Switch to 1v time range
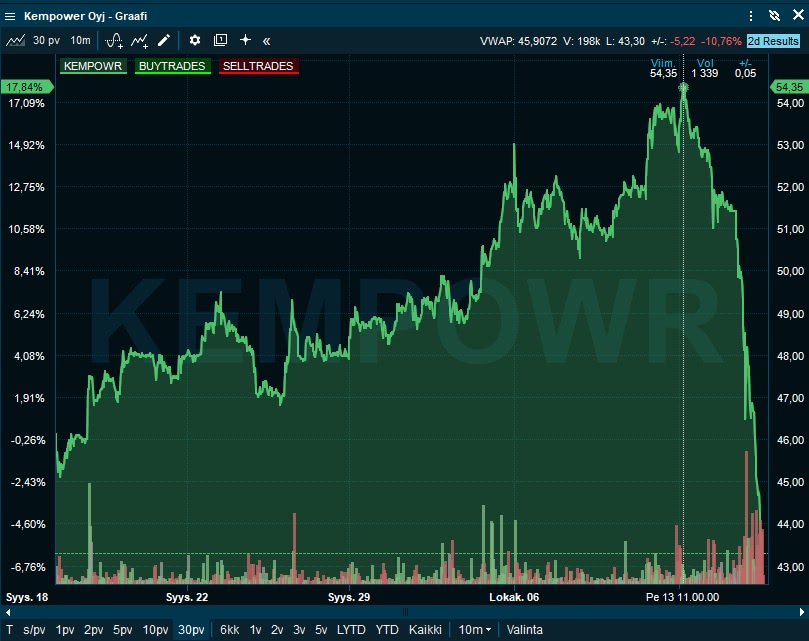 click(255, 630)
